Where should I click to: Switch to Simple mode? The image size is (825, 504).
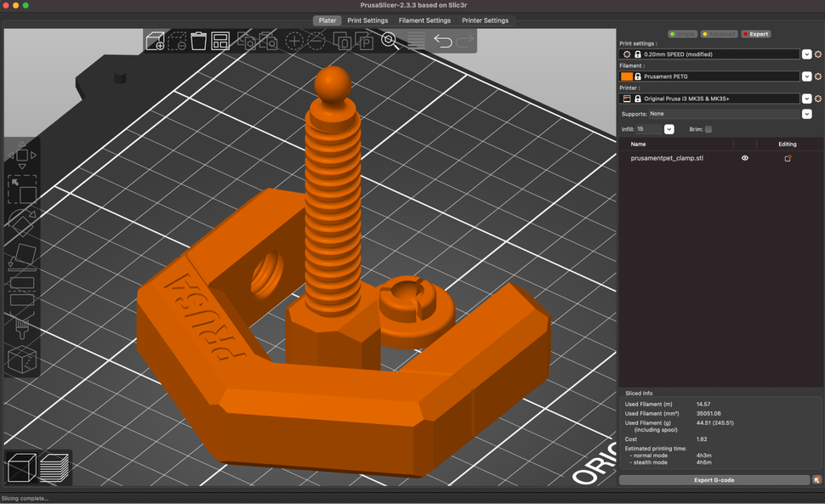(681, 34)
